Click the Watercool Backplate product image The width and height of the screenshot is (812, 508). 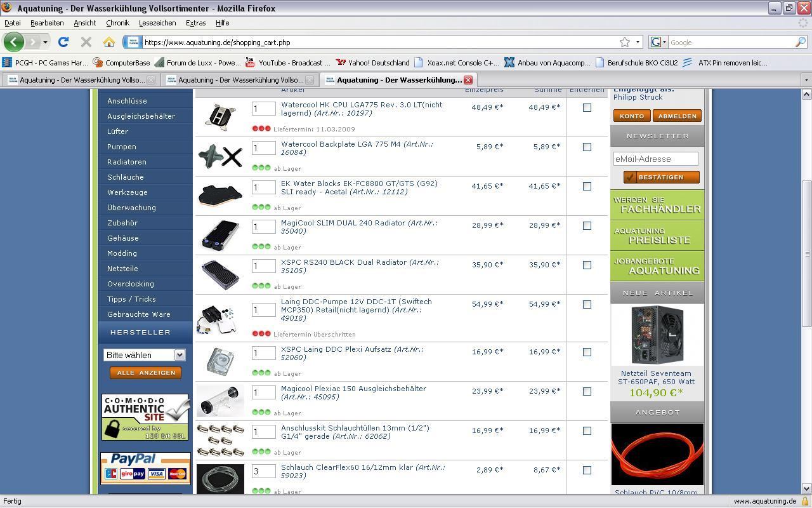point(220,156)
